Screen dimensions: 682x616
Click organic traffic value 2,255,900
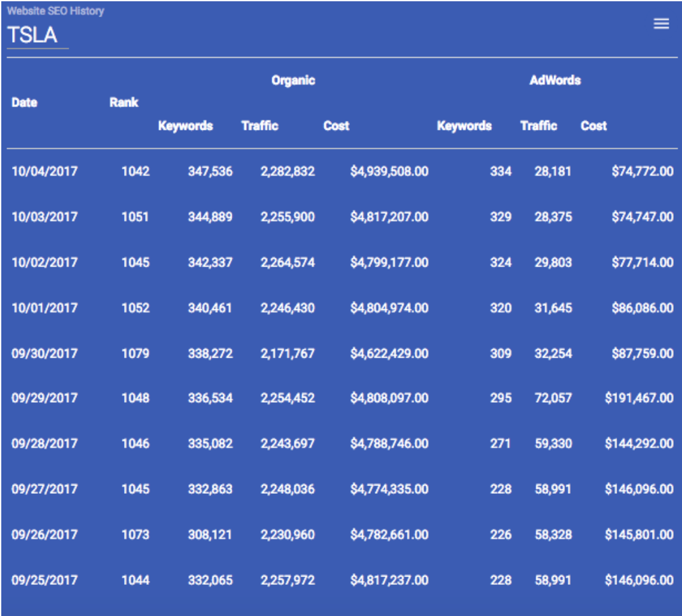(288, 216)
